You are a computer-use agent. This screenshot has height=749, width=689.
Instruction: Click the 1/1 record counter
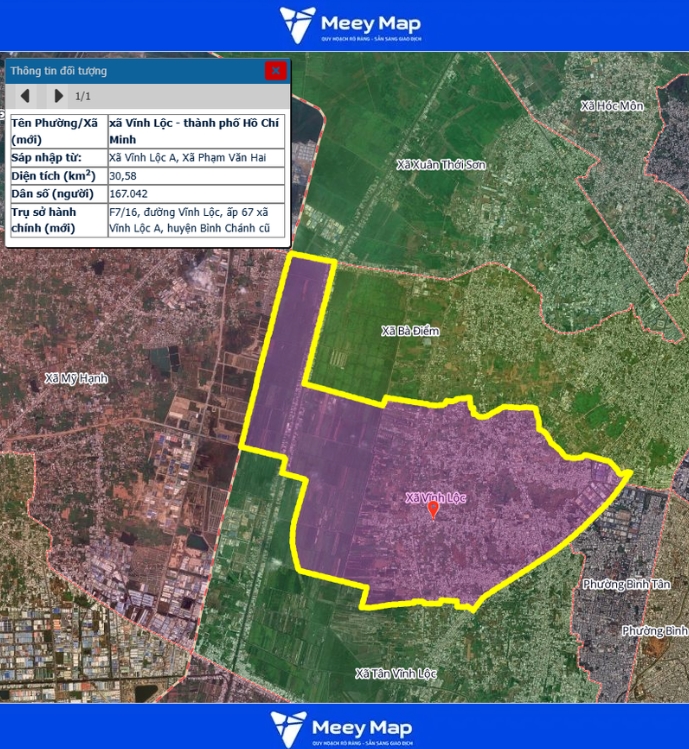pyautogui.click(x=83, y=96)
